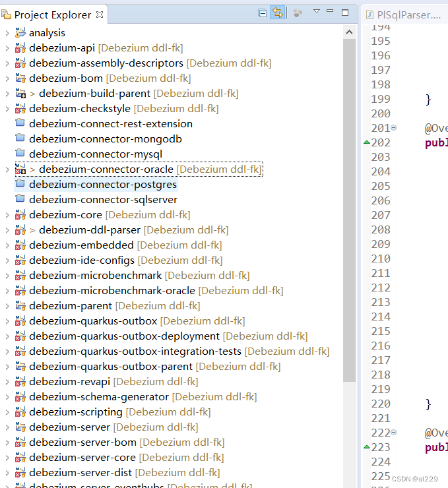Image resolution: width=448 pixels, height=488 pixels.
Task: Expand the debezium-bom project
Action: (7, 78)
